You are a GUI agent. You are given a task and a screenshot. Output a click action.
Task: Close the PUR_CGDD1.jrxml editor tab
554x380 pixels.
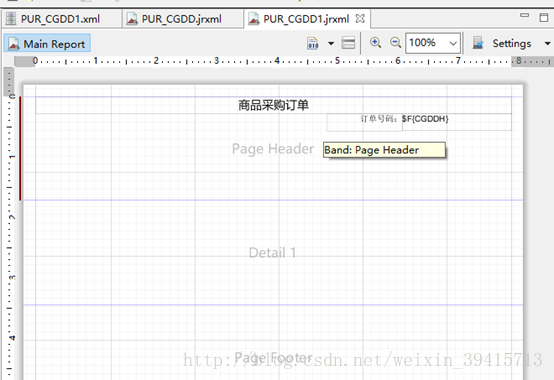(360, 18)
